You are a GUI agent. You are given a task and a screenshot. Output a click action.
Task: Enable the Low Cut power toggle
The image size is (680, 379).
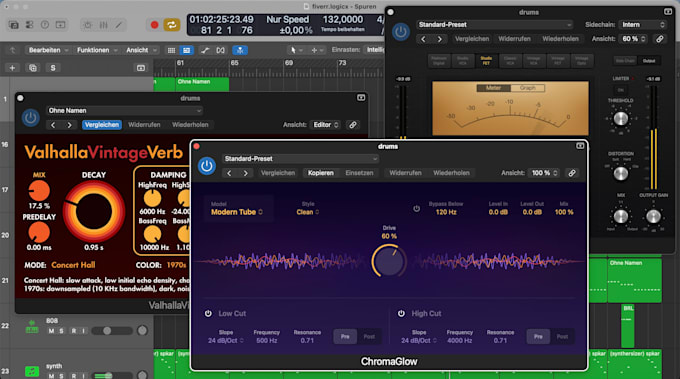[208, 313]
